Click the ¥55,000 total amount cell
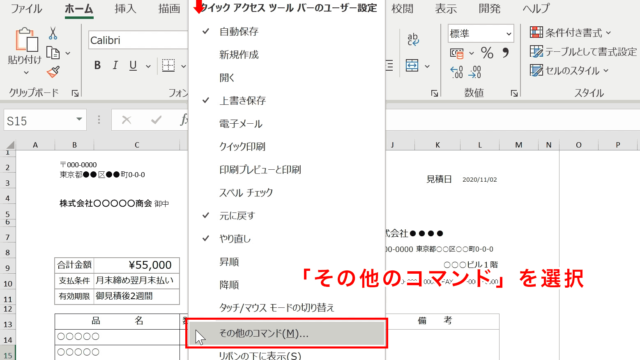The image size is (640, 360). pos(137,265)
